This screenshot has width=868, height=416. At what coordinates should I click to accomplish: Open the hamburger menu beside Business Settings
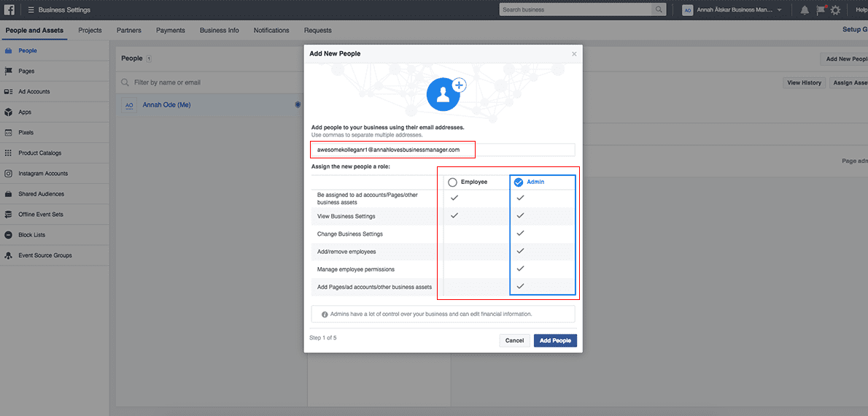[31, 9]
